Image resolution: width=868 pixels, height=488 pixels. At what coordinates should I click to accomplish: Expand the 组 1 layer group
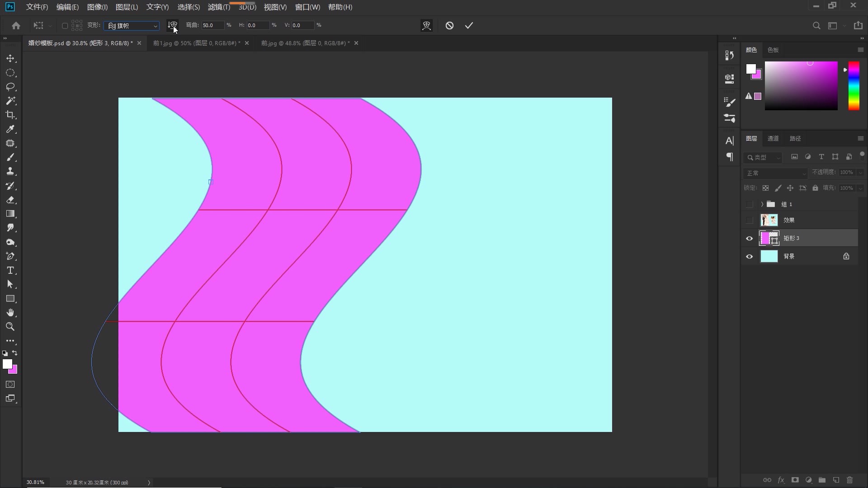pos(762,204)
